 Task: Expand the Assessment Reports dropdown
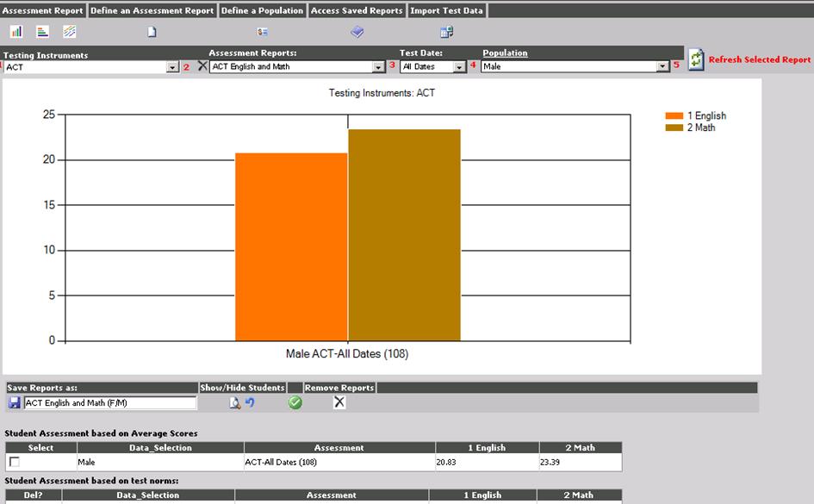[378, 67]
